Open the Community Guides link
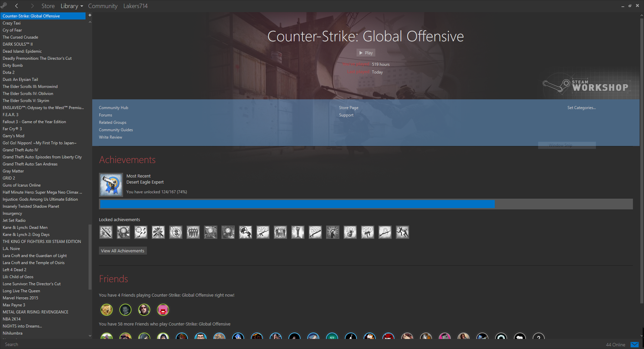 pos(116,130)
